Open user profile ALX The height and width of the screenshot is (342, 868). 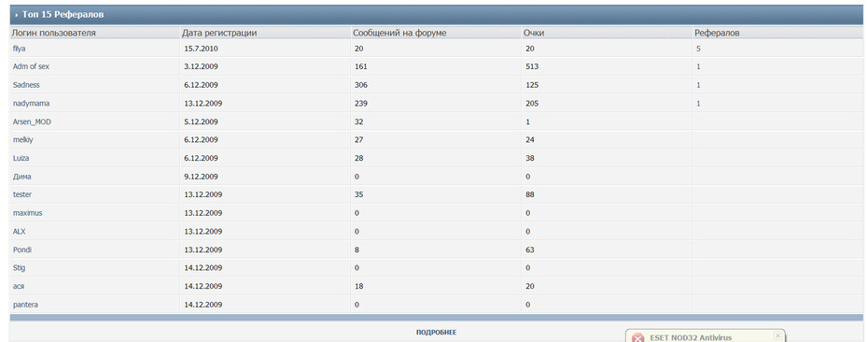tap(20, 231)
